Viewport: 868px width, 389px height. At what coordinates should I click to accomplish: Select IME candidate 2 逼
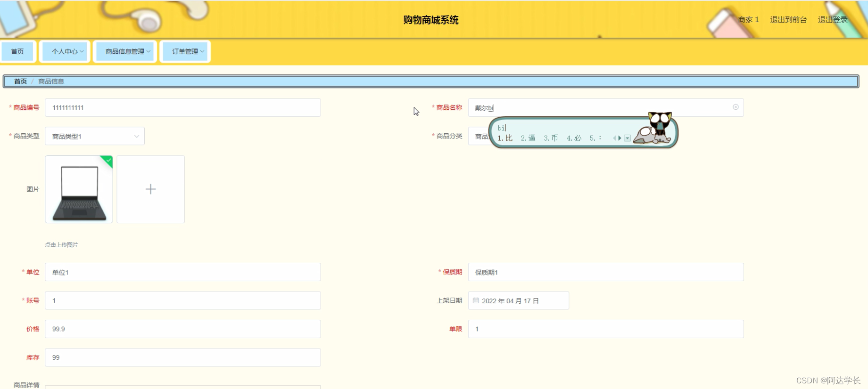(x=528, y=138)
